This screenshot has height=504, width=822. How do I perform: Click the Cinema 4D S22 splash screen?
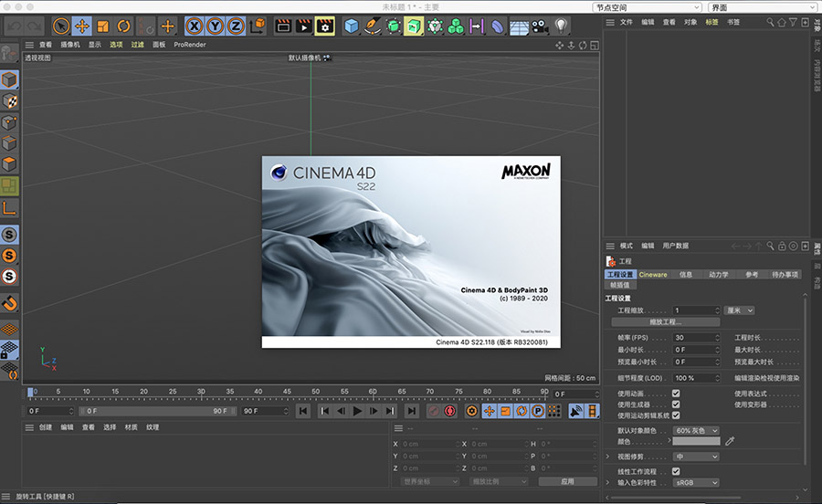coord(411,251)
